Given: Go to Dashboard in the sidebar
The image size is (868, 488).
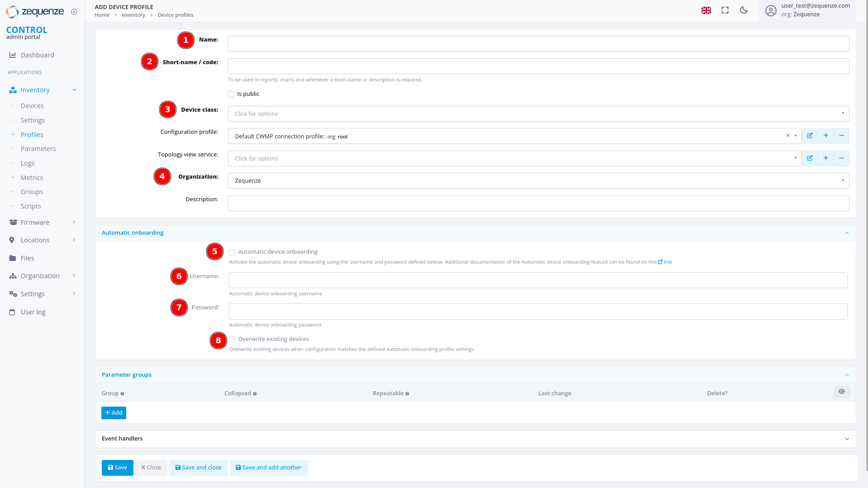Looking at the screenshot, I should tap(37, 55).
